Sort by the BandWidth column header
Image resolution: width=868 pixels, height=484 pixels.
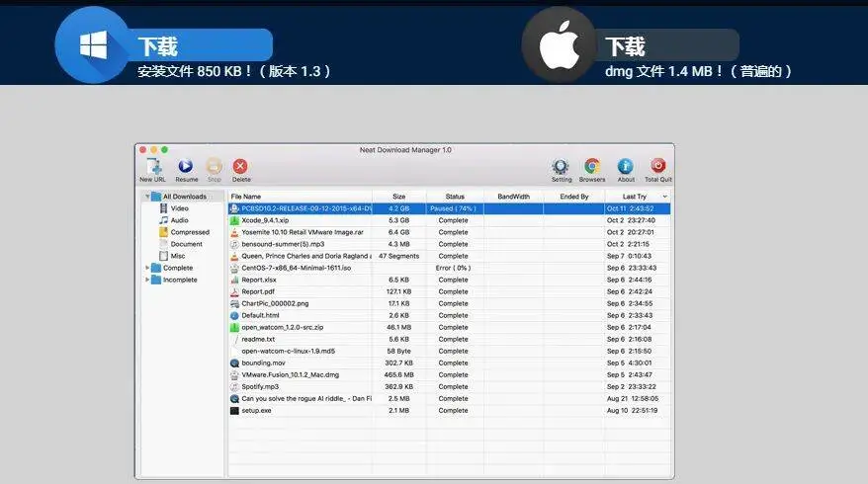513,197
